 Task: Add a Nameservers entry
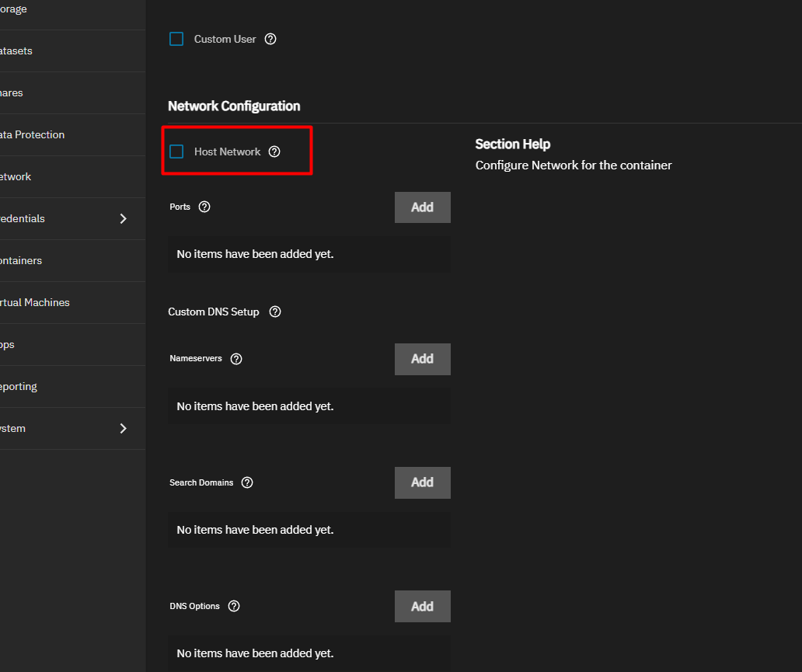click(x=422, y=359)
